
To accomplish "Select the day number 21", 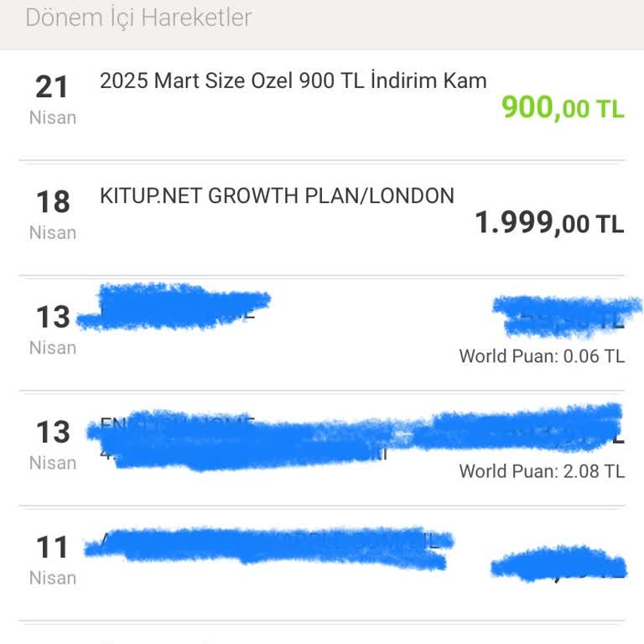I will 52,86.
